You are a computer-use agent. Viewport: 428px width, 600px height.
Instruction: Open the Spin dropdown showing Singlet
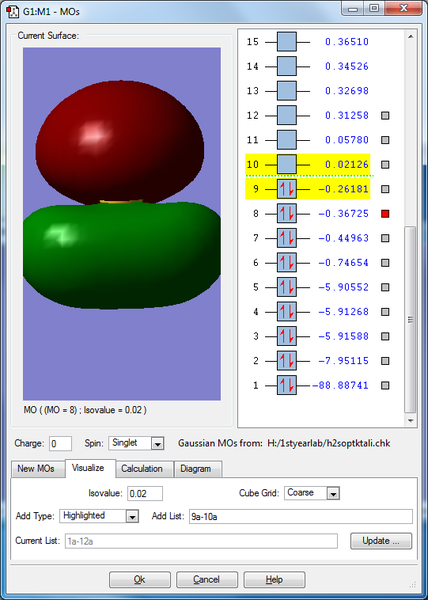tap(136, 443)
